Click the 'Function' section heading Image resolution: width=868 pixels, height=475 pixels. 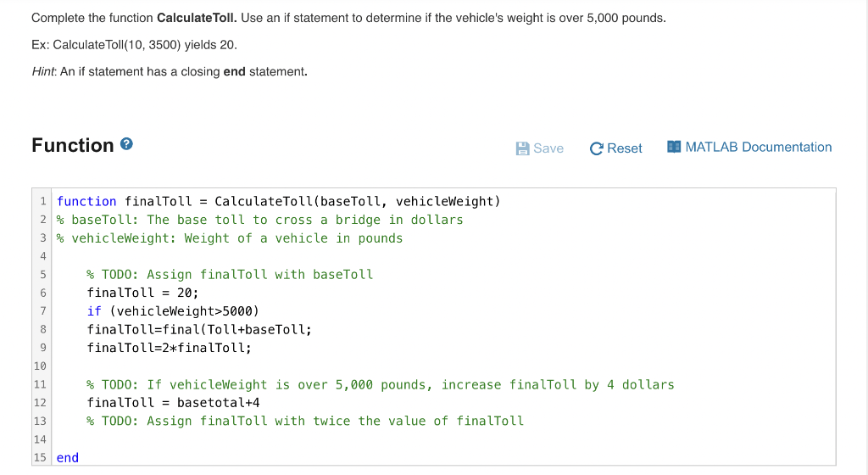pos(73,145)
